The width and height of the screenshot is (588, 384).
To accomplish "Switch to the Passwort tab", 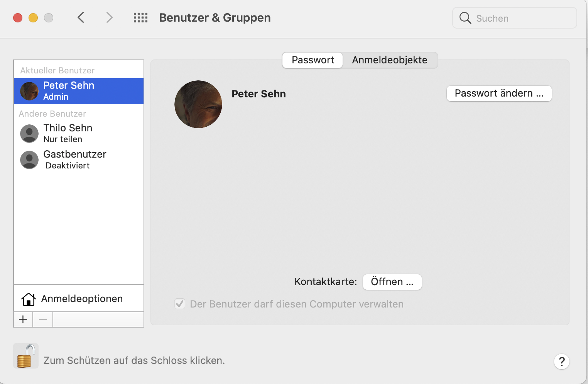I will (313, 60).
